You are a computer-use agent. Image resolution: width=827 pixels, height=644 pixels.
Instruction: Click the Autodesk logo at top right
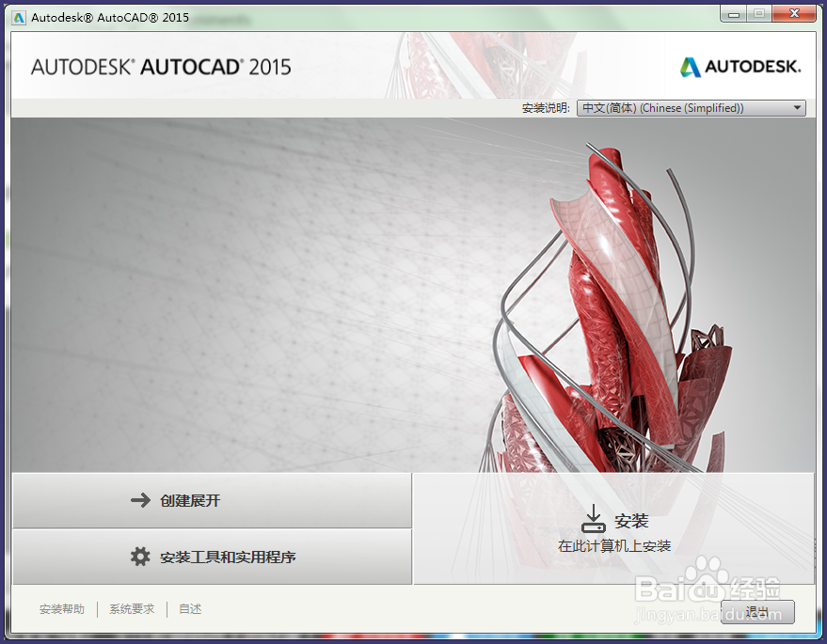click(x=740, y=67)
